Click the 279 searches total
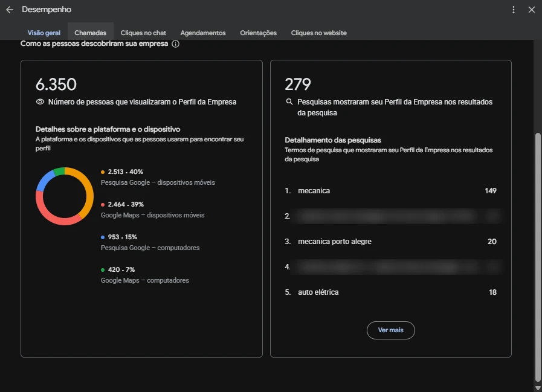The image size is (542, 392). (x=298, y=85)
